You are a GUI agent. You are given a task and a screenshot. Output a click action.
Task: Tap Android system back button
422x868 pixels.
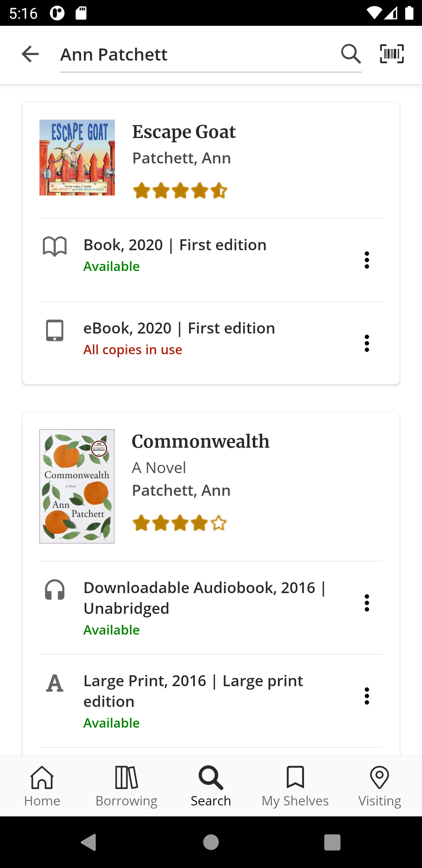click(89, 842)
